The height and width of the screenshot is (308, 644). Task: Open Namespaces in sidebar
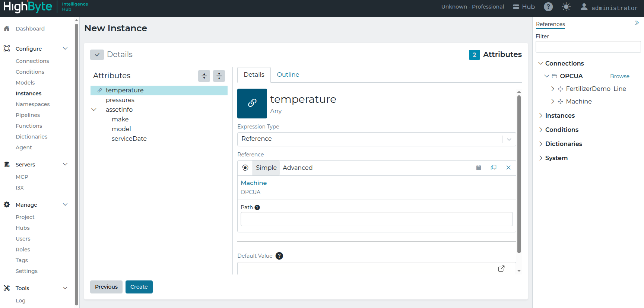[33, 104]
